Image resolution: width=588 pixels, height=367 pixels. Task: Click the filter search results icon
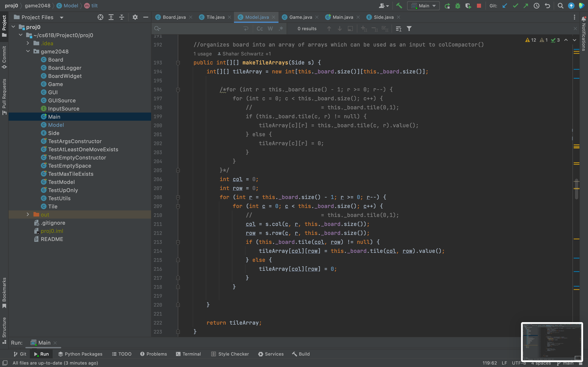pyautogui.click(x=409, y=29)
